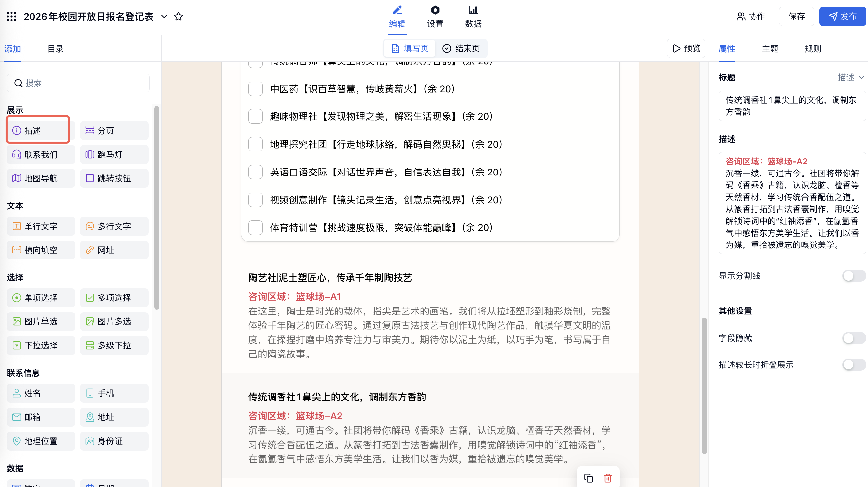Add a 横向填空 field

[x=41, y=250]
